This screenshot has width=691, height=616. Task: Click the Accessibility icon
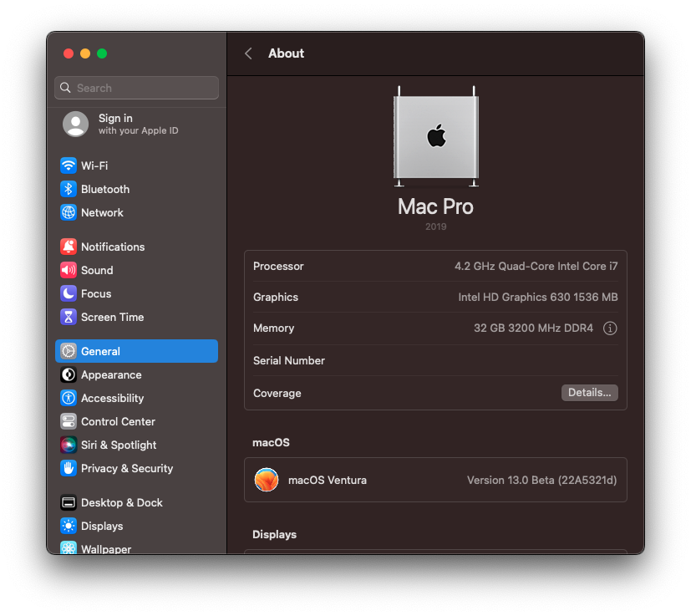(69, 398)
